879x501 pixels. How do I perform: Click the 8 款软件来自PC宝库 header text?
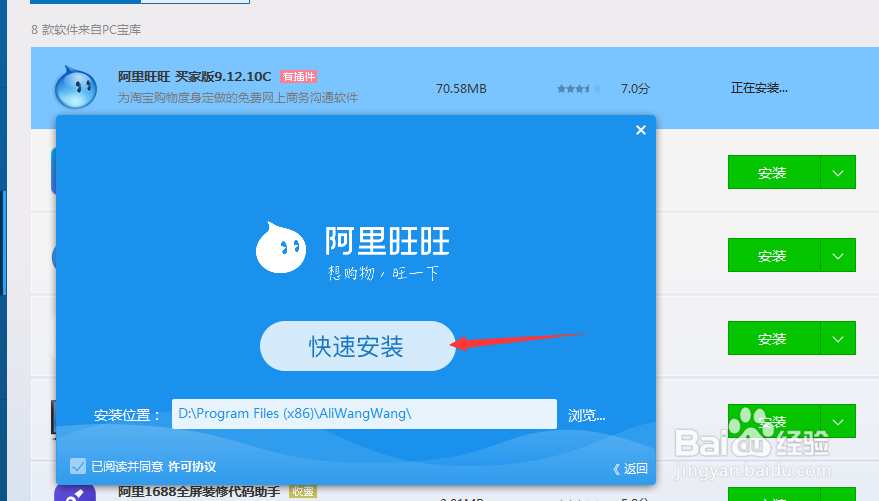(x=86, y=30)
